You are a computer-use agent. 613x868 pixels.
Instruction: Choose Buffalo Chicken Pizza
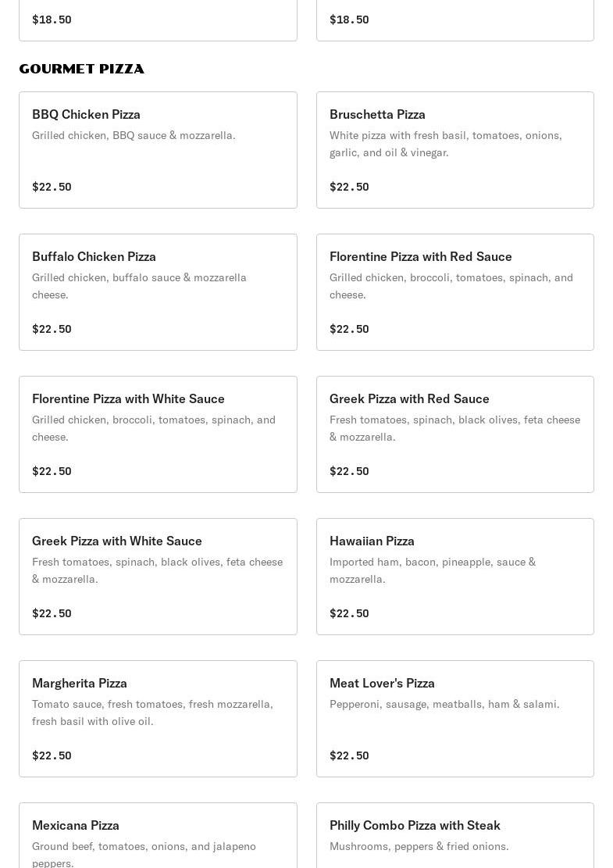point(158,292)
